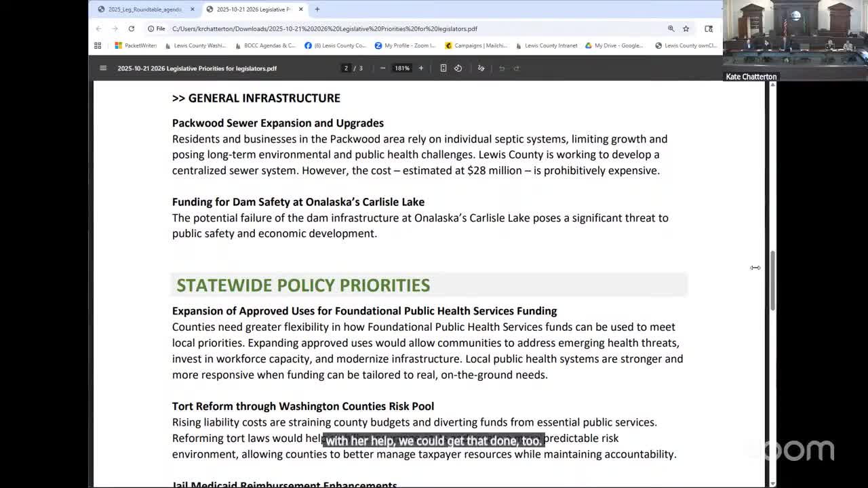Open the Lewis County Intranet bookmark
The height and width of the screenshot is (488, 868).
[x=547, y=45]
